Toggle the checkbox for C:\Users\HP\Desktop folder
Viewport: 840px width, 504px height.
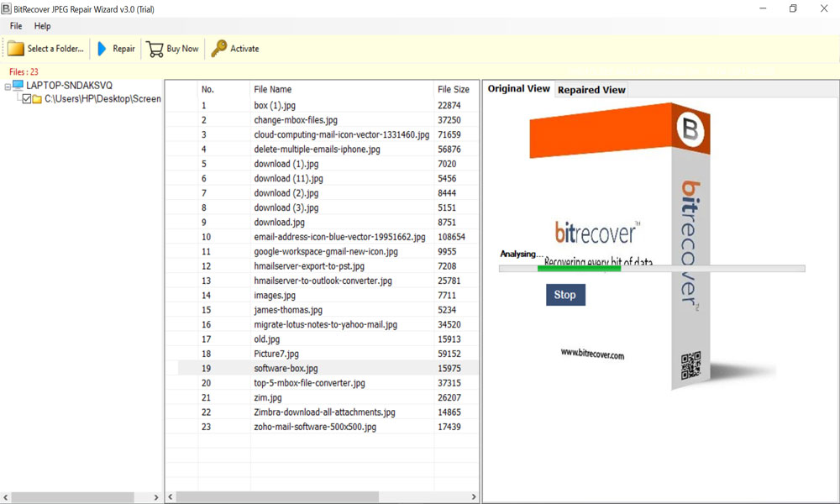27,99
